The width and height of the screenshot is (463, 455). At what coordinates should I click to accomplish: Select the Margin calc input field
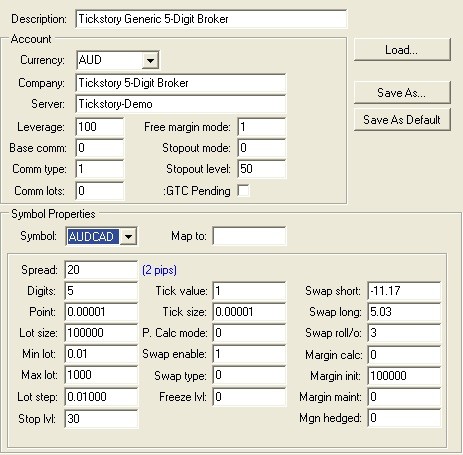pyautogui.click(x=404, y=355)
